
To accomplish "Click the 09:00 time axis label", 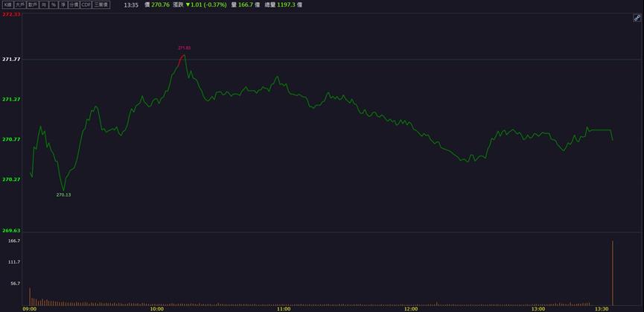I will [29, 309].
